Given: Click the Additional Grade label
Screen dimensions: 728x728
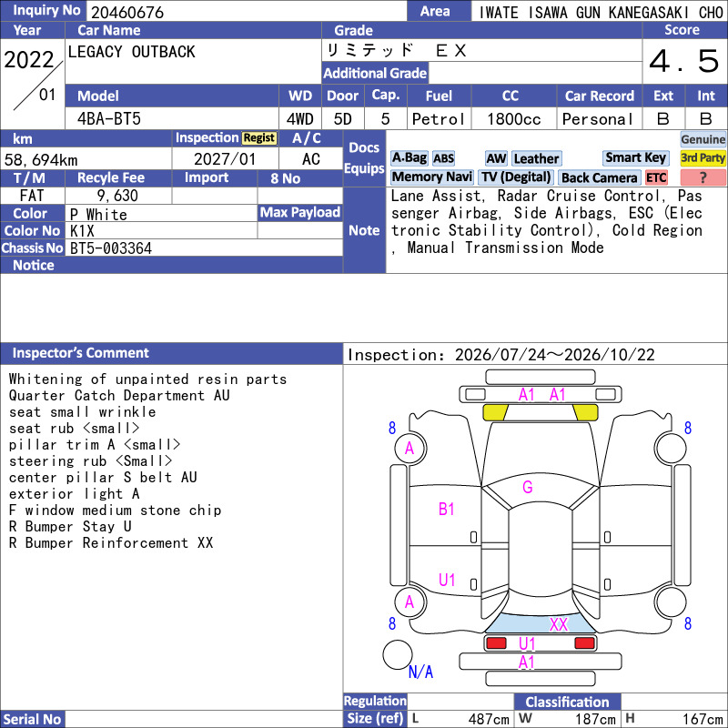Looking at the screenshot, I should 375,73.
